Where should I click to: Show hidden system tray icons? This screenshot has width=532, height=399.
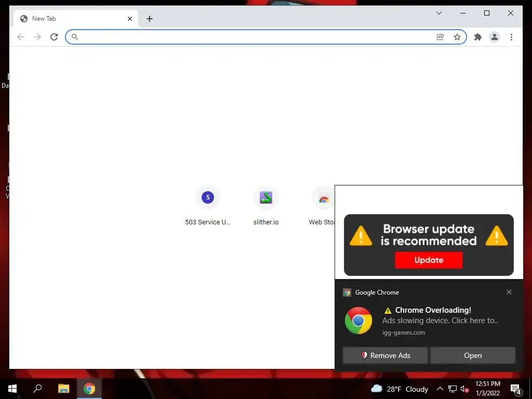click(440, 389)
